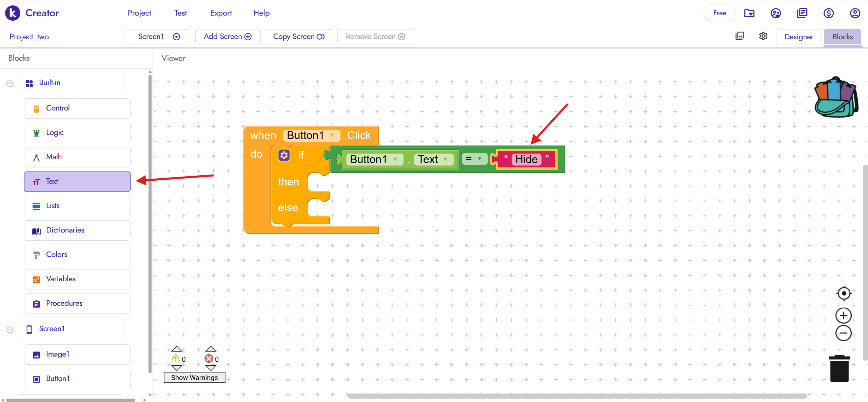Image resolution: width=868 pixels, height=402 pixels.
Task: Open the backpack icon in viewer
Action: click(836, 98)
